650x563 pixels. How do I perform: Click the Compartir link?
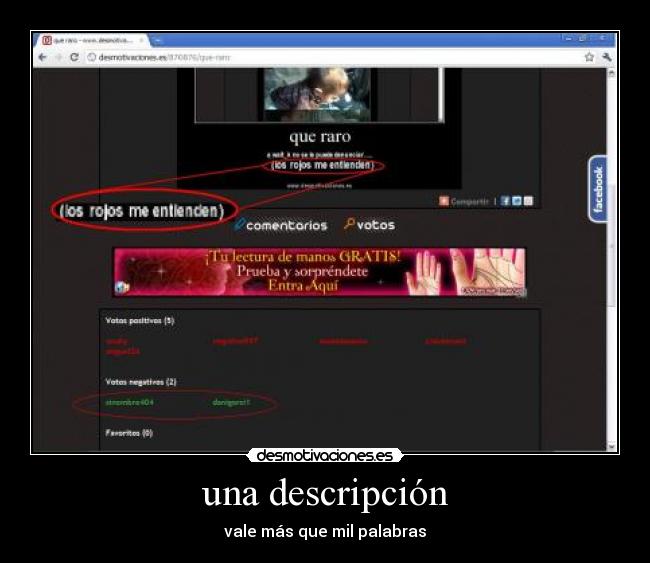click(x=470, y=202)
